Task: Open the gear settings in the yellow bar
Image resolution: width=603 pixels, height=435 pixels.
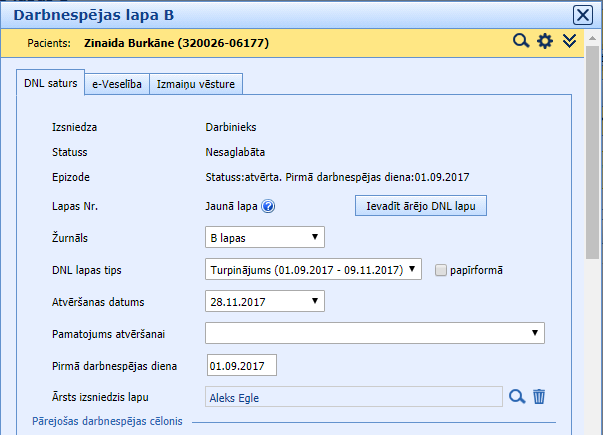Action: tap(545, 41)
